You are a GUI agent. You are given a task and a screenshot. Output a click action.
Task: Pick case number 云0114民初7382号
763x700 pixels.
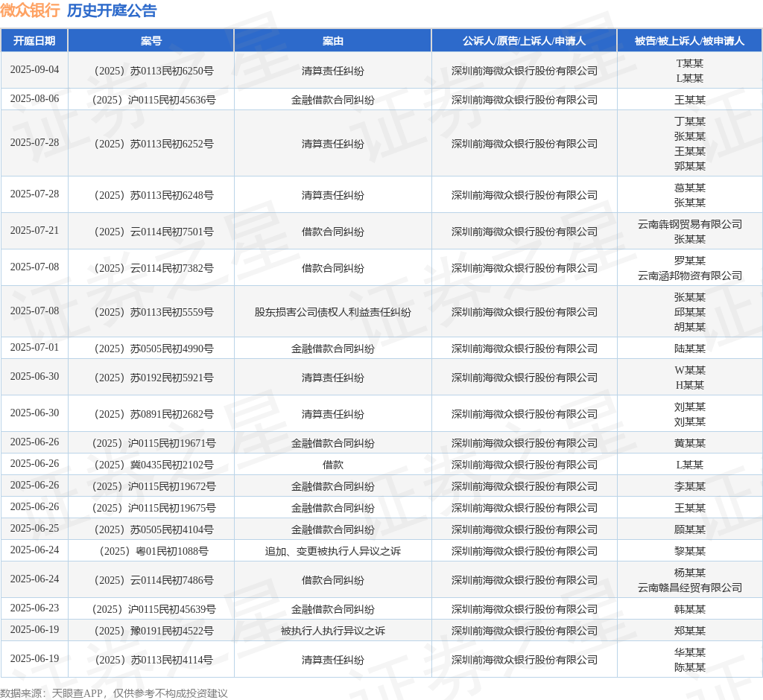coord(153,269)
